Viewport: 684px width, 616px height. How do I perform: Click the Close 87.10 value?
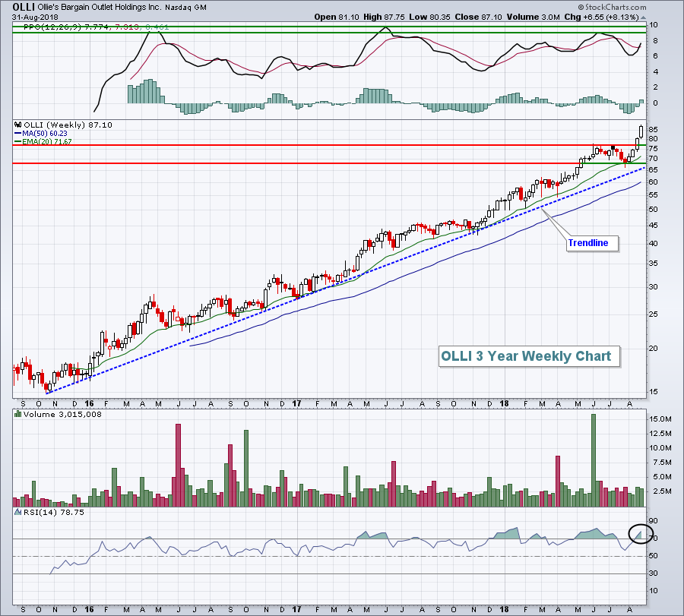point(479,17)
